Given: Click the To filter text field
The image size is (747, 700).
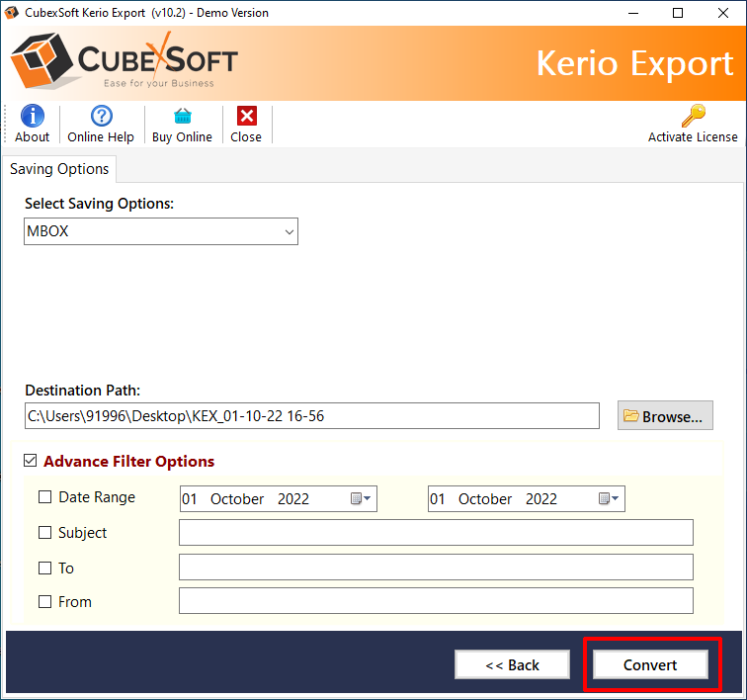Looking at the screenshot, I should (x=436, y=568).
